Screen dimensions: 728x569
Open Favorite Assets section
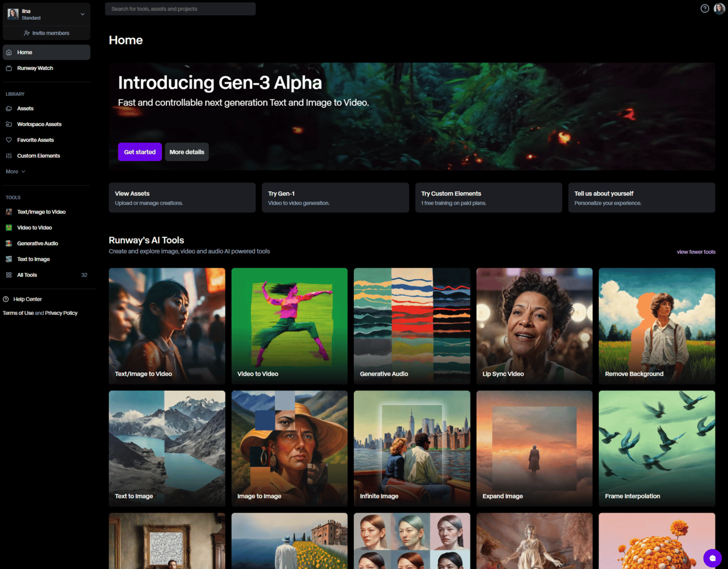pos(46,140)
